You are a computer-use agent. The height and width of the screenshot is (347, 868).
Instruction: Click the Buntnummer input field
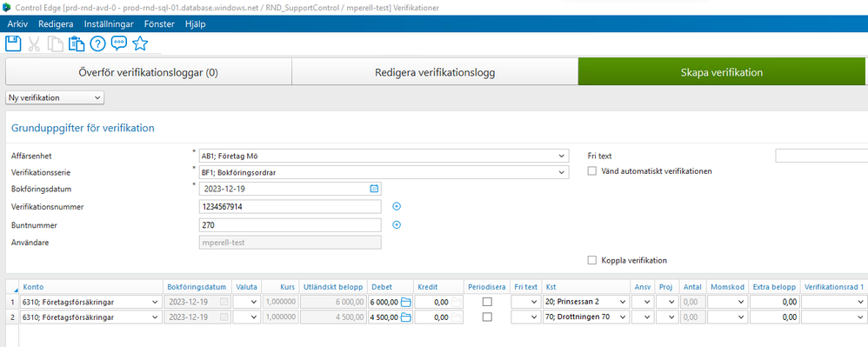pyautogui.click(x=290, y=225)
